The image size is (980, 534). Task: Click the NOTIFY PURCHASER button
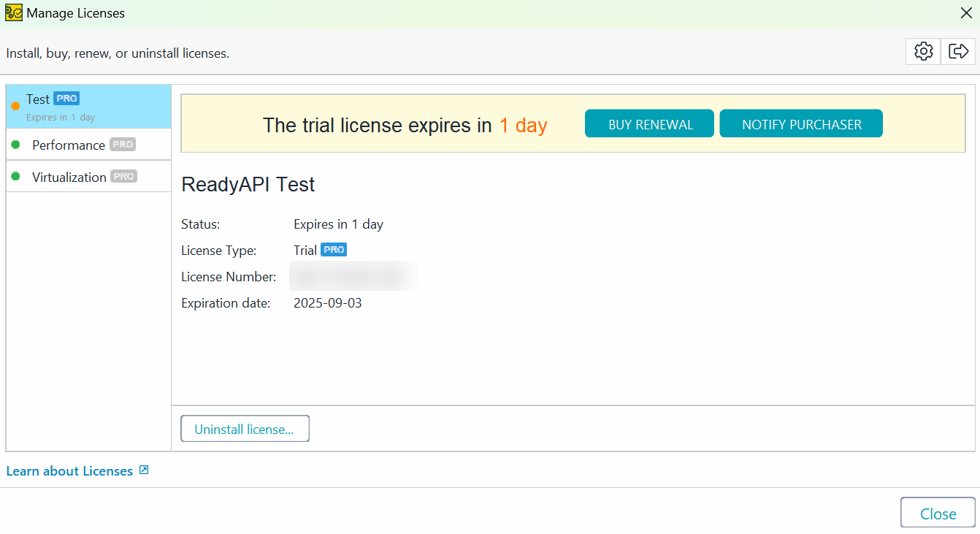[x=800, y=123]
